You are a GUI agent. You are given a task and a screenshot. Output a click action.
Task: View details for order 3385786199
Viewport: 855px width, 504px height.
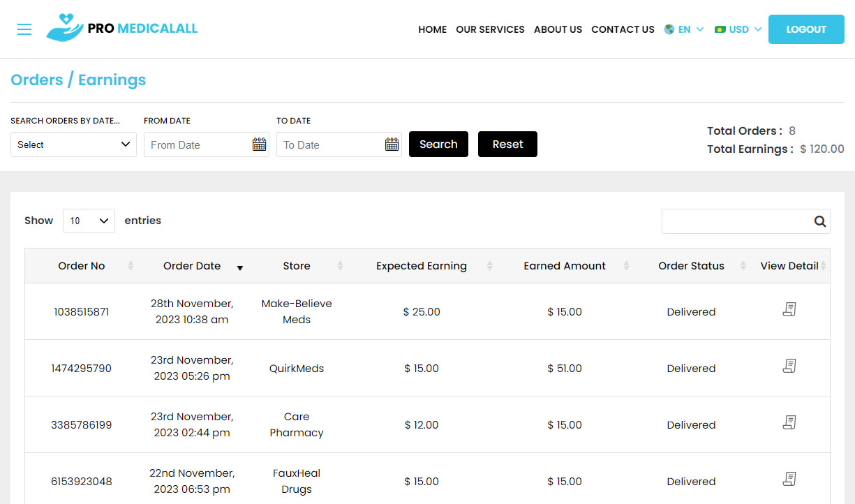click(x=789, y=422)
